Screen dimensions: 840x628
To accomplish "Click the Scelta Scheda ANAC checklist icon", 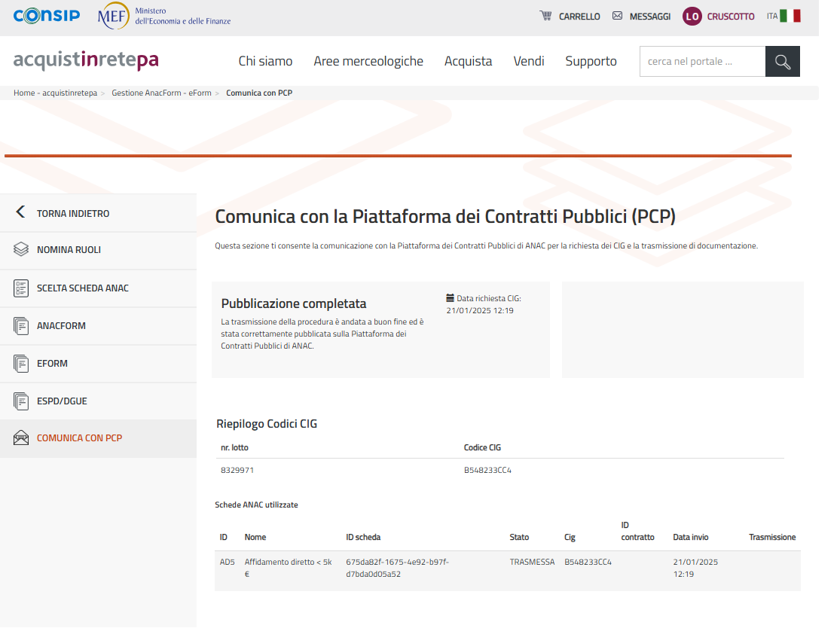I will click(21, 288).
